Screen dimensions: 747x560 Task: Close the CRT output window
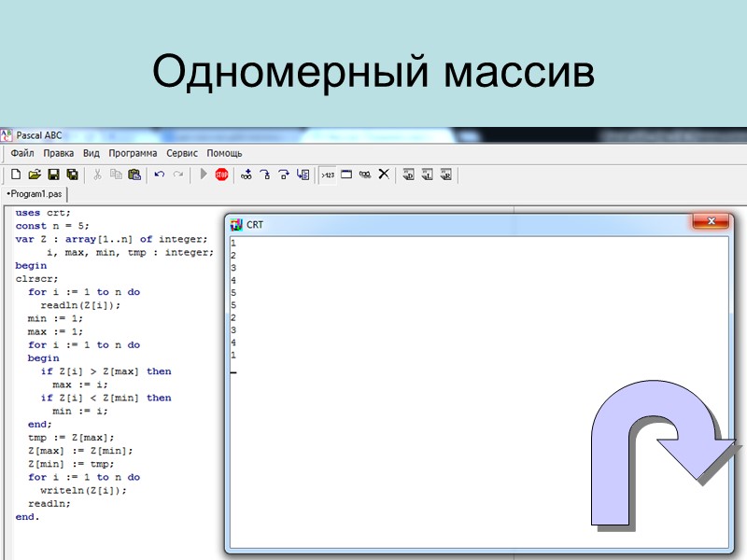[712, 222]
